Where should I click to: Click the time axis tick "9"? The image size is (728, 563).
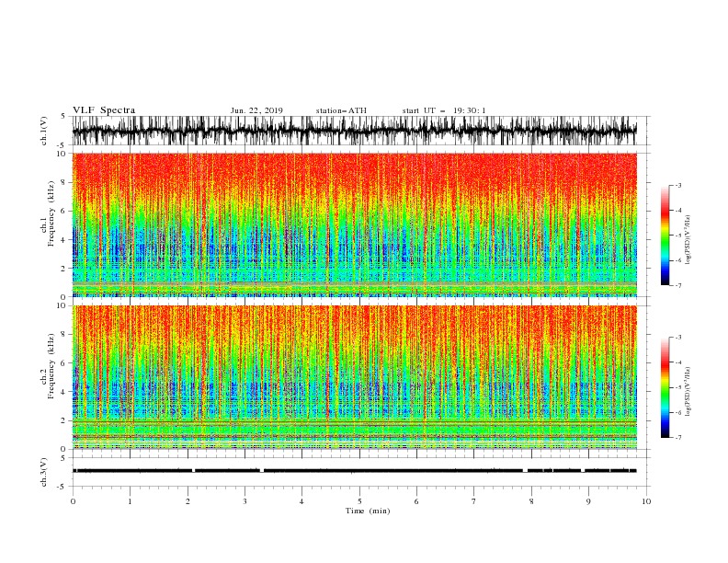tap(588, 501)
